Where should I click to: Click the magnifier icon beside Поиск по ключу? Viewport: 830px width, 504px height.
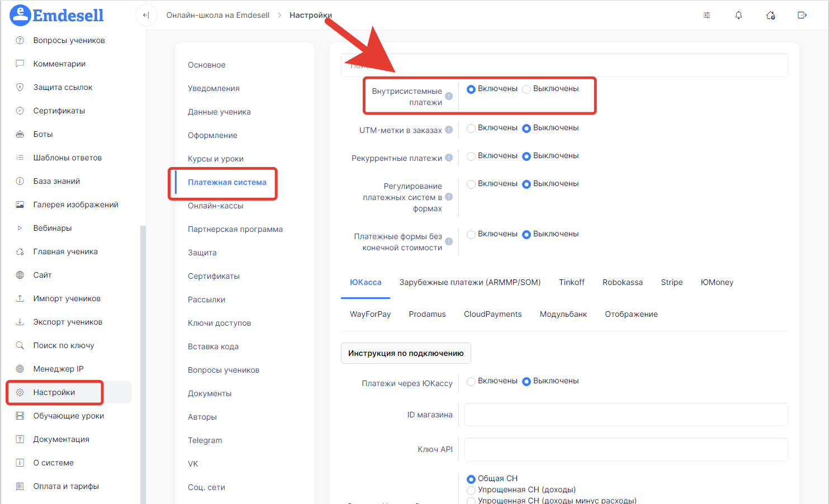[20, 345]
